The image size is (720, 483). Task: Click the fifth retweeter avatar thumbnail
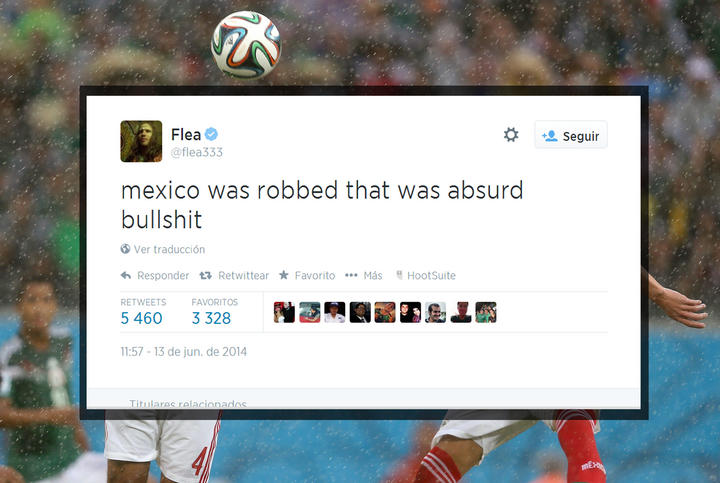pyautogui.click(x=385, y=312)
